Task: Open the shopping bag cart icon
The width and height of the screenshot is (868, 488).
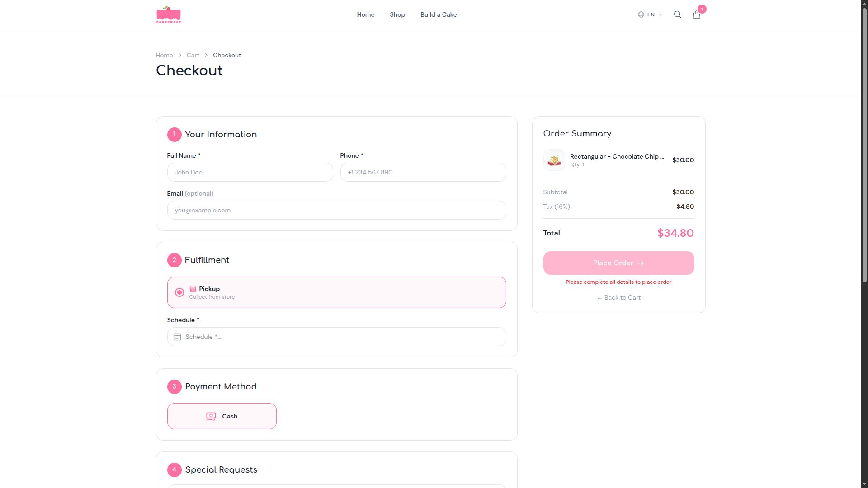Action: pos(696,15)
